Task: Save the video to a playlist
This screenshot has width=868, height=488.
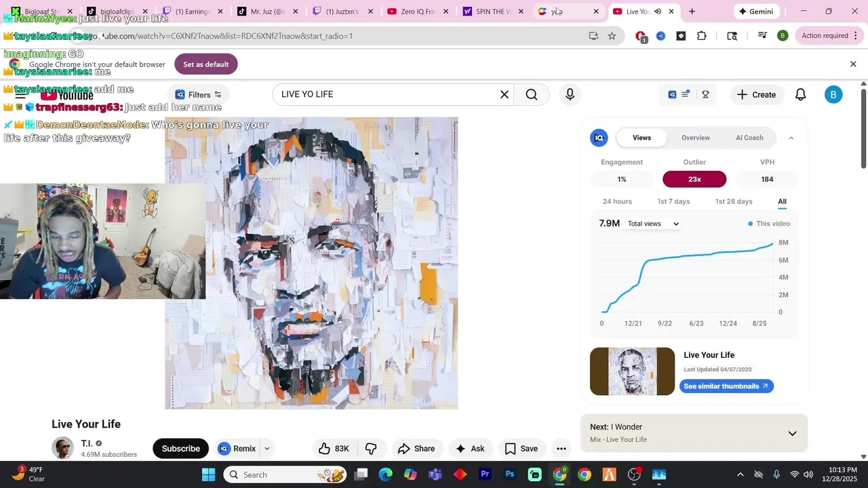Action: coord(521,449)
